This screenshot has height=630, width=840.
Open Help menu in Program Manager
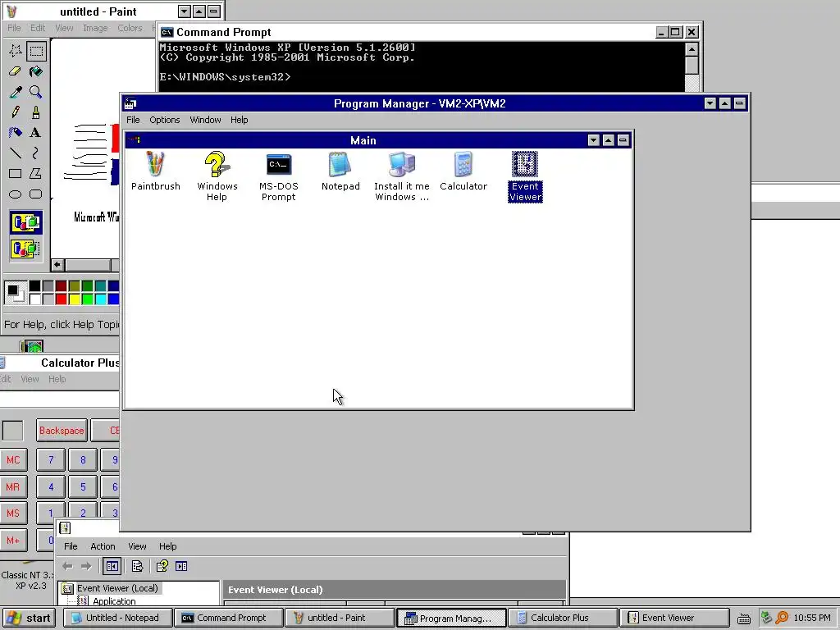pos(239,120)
